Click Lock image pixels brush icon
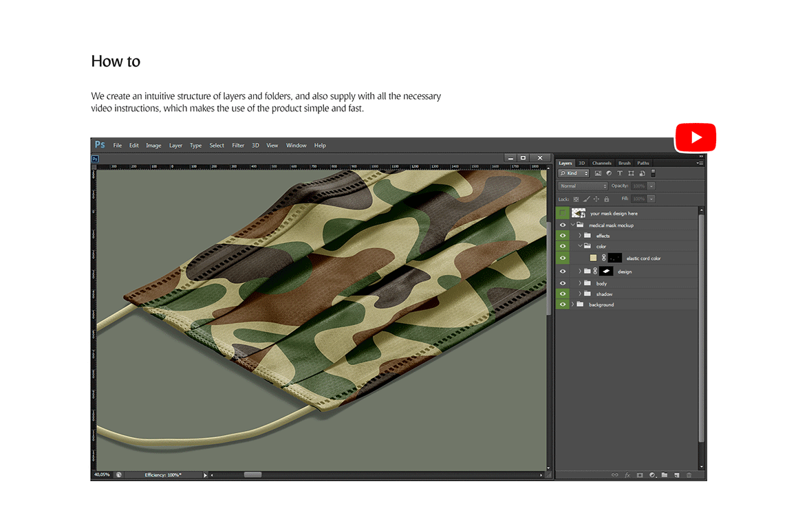The width and height of the screenshot is (798, 532). coord(586,199)
